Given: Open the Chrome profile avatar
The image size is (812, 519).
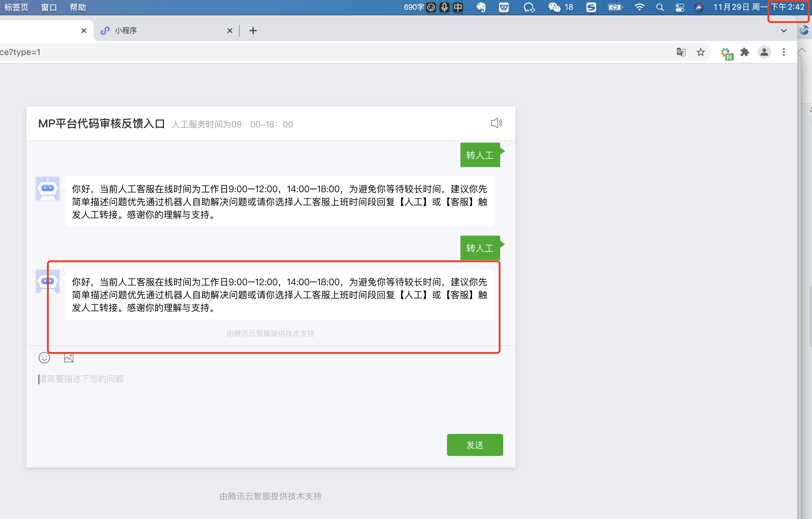Looking at the screenshot, I should click(764, 52).
